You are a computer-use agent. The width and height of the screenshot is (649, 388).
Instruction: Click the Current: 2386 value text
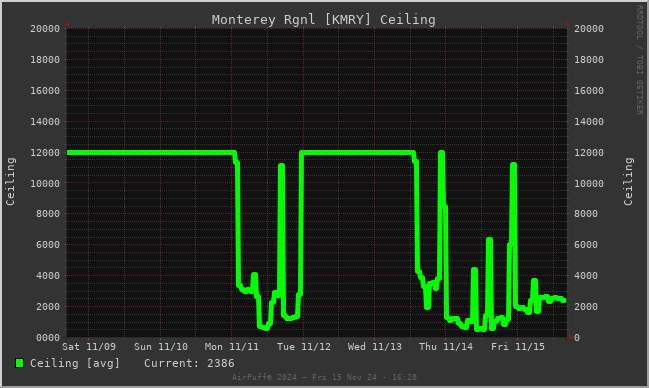pyautogui.click(x=189, y=364)
